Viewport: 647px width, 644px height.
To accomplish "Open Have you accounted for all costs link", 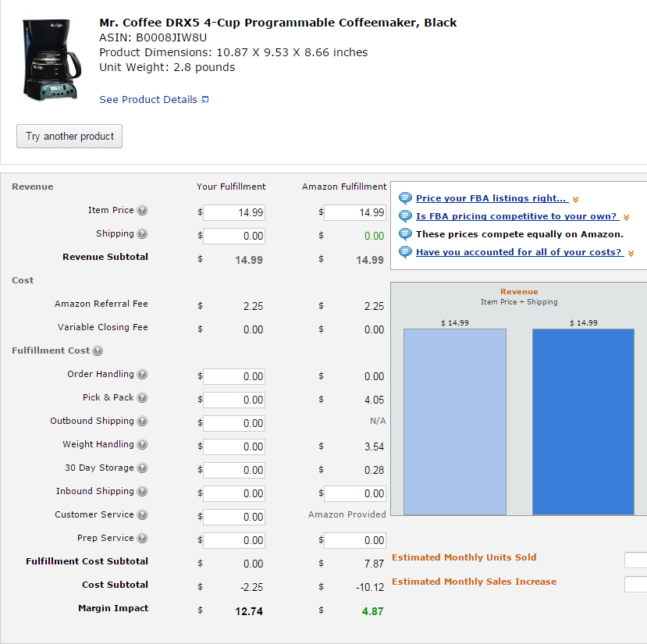I will click(520, 252).
